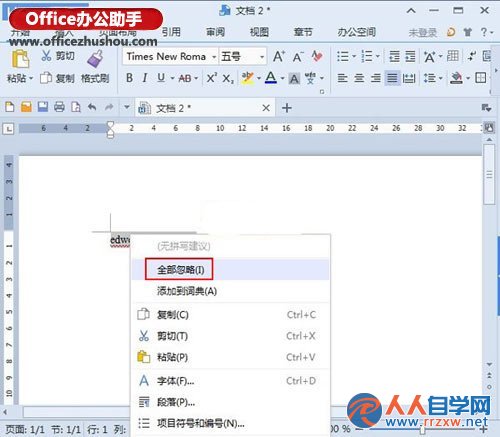Apply superscript with the X² icon
Image resolution: width=500 pixels, height=437 pixels.
(x=211, y=78)
